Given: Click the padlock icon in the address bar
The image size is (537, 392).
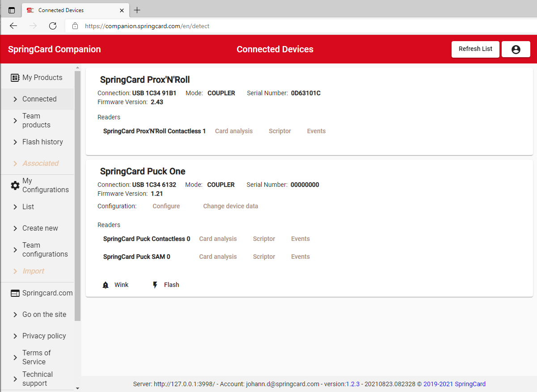Looking at the screenshot, I should 75,26.
